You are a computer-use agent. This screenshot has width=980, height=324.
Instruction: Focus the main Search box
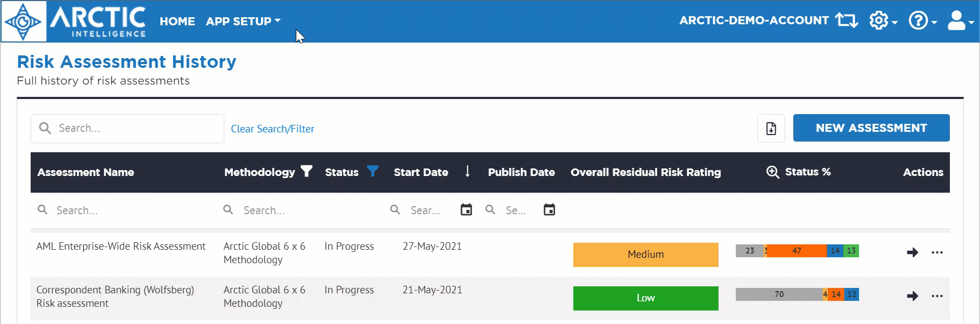tap(127, 129)
